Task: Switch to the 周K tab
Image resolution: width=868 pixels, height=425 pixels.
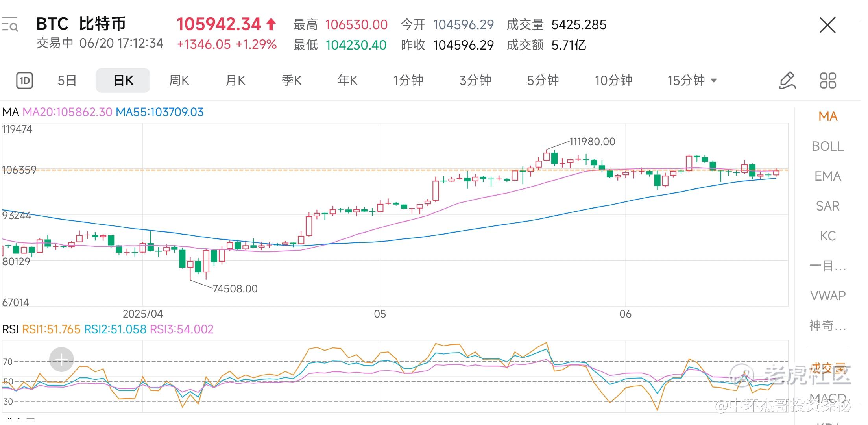Action: click(x=179, y=81)
